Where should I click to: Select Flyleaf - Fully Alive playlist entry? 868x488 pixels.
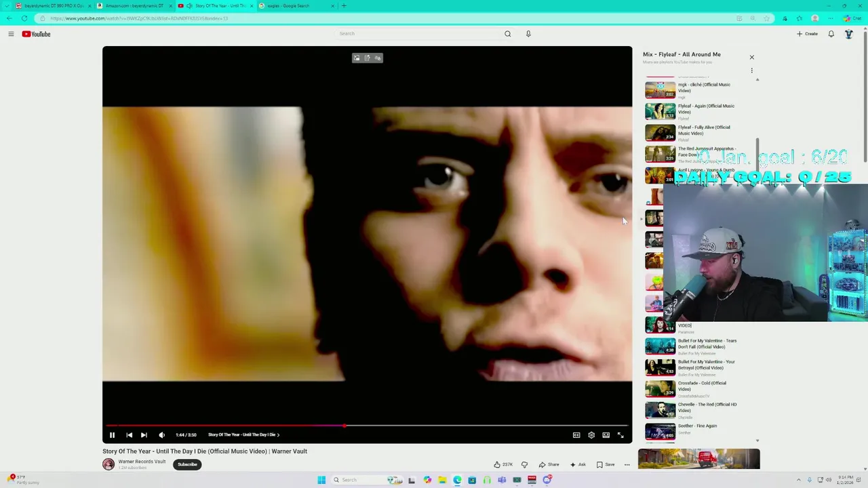pyautogui.click(x=698, y=133)
